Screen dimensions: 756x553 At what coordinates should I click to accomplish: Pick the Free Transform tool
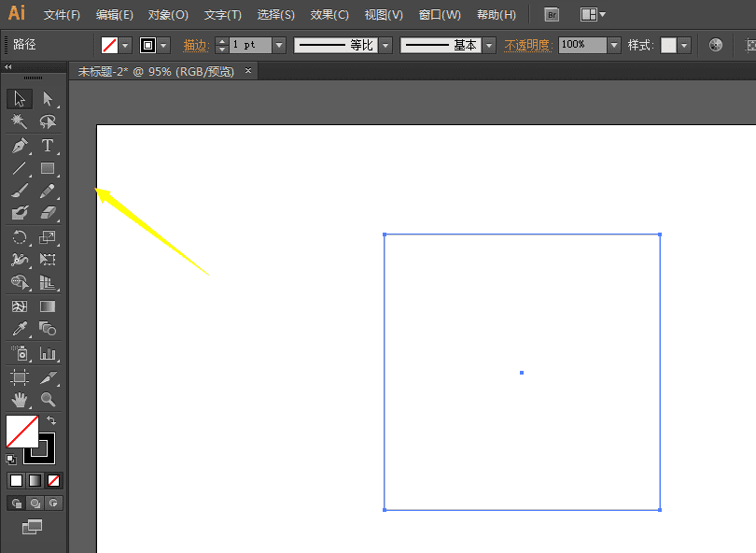point(48,260)
